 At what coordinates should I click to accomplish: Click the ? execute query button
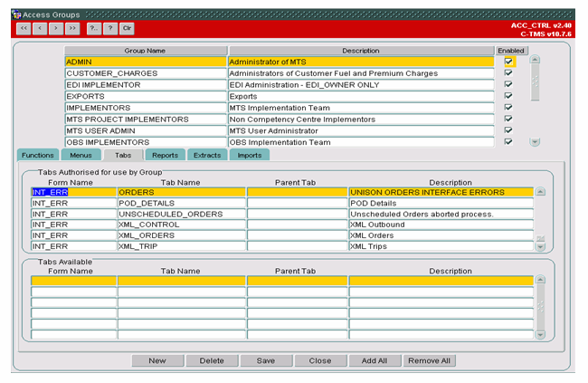pyautogui.click(x=110, y=28)
